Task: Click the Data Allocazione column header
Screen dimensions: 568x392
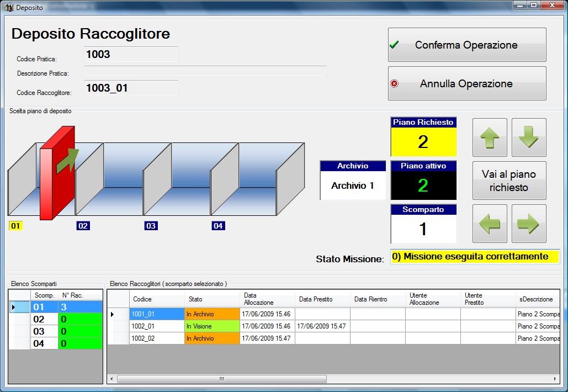Action: pyautogui.click(x=267, y=299)
